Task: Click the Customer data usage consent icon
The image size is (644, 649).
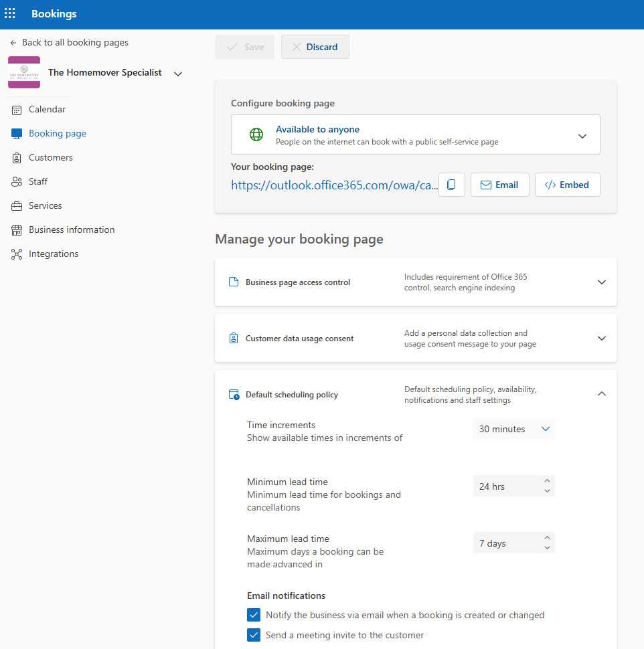Action: (234, 338)
